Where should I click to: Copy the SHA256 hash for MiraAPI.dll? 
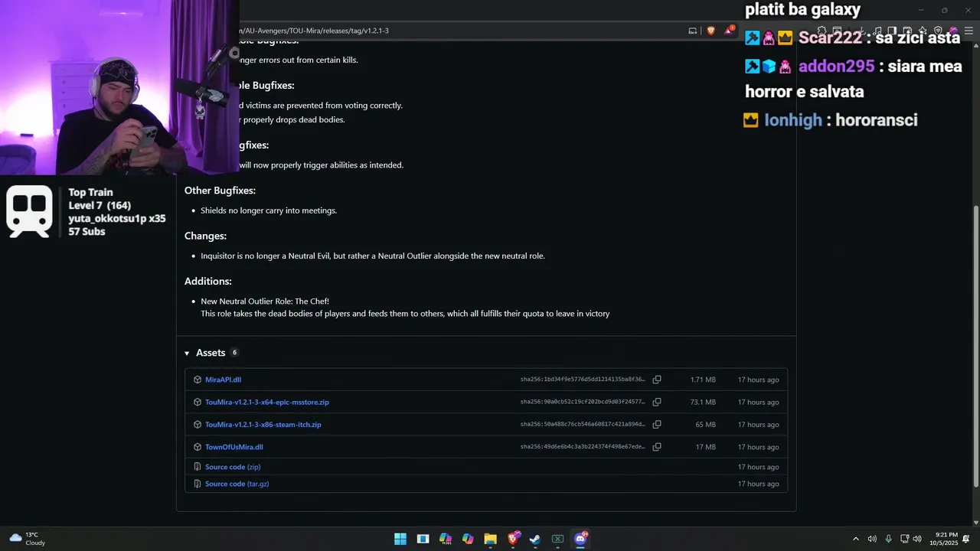point(657,380)
